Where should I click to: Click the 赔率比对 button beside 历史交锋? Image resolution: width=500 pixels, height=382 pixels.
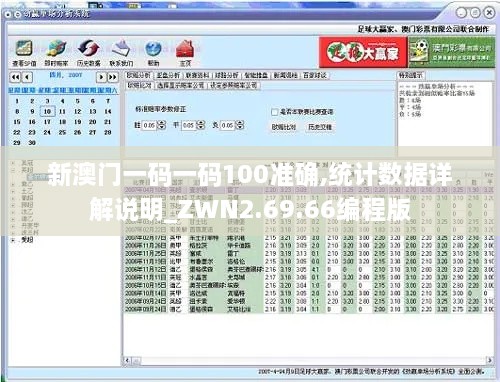click(x=284, y=127)
